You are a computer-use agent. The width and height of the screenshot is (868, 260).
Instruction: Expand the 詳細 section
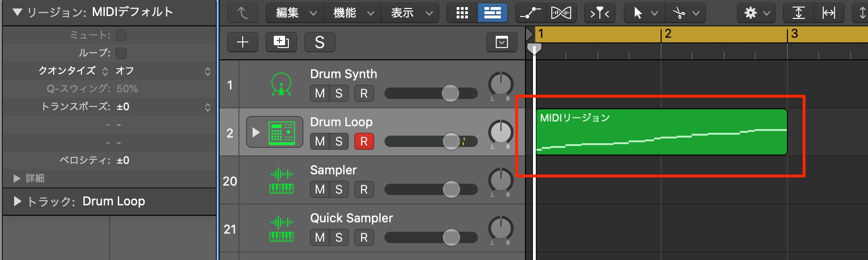tap(17, 178)
